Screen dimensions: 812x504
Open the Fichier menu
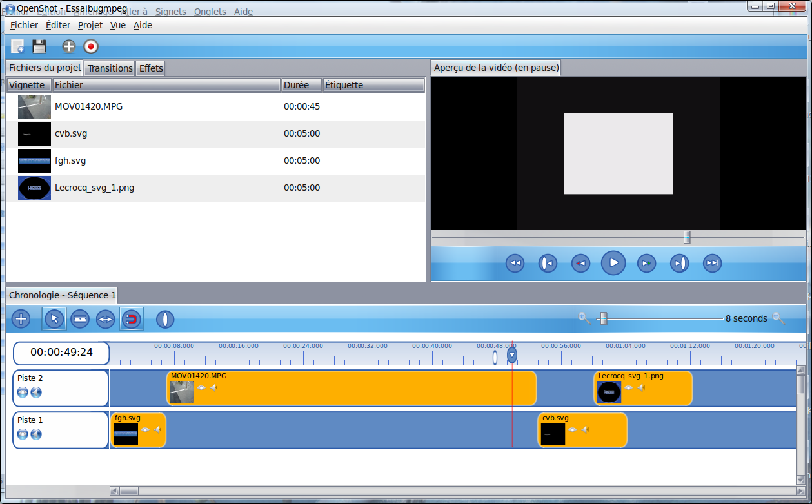click(25, 25)
